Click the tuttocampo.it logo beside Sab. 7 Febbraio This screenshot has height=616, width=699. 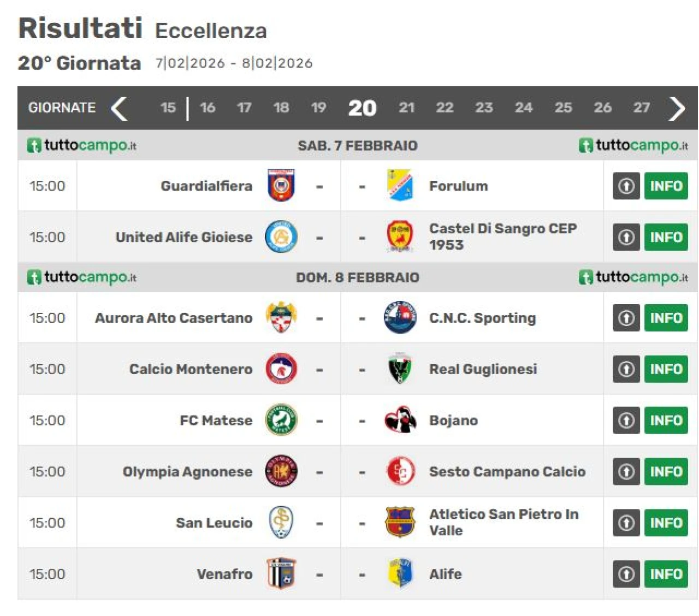82,146
